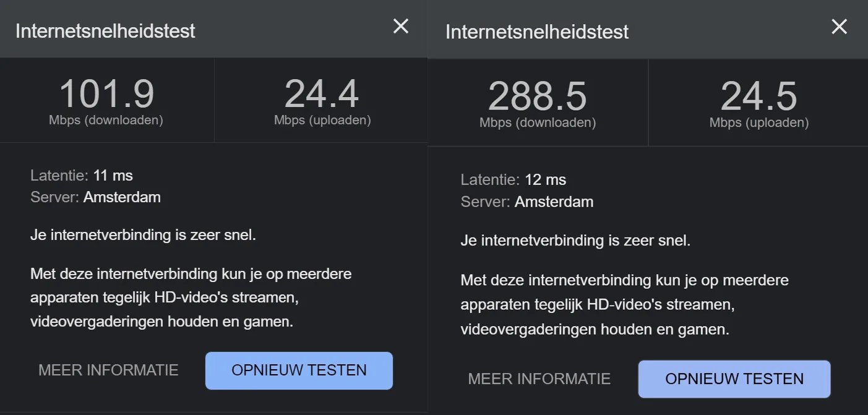868x415 pixels.
Task: Click the 12 ms latency reading
Action: coord(545,180)
